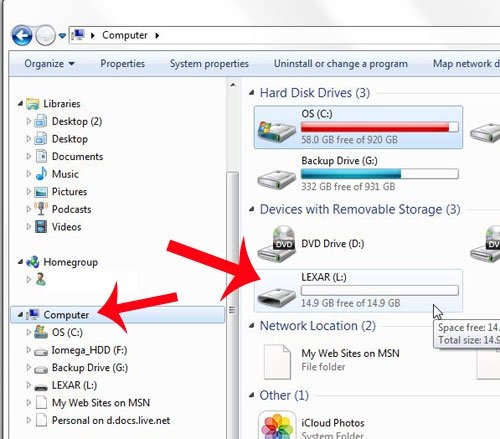This screenshot has height=439, width=500.
Task: Click the Network Location (2) heading
Action: click(318, 326)
